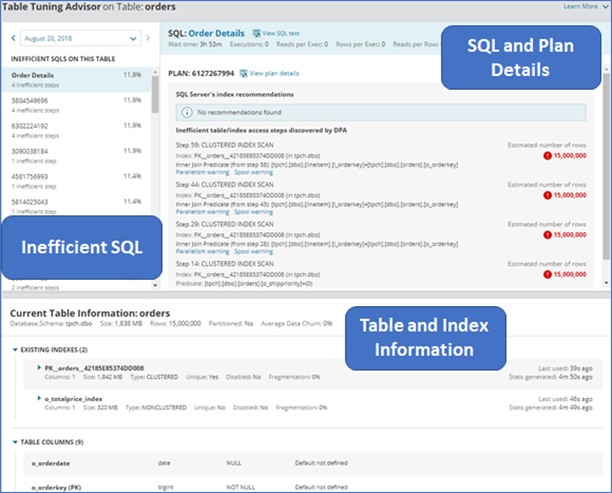Click the Wait time: 3h 53m value
The image size is (612, 493).
pos(195,44)
